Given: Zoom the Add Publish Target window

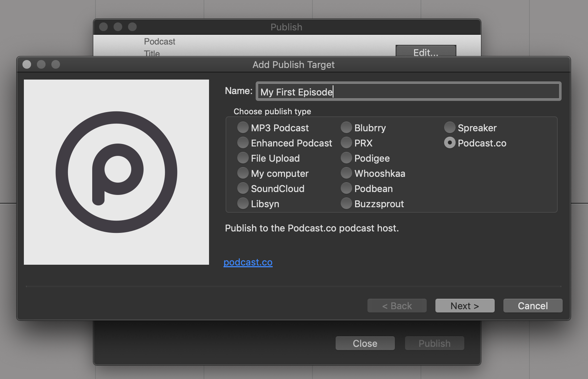Looking at the screenshot, I should click(x=56, y=64).
